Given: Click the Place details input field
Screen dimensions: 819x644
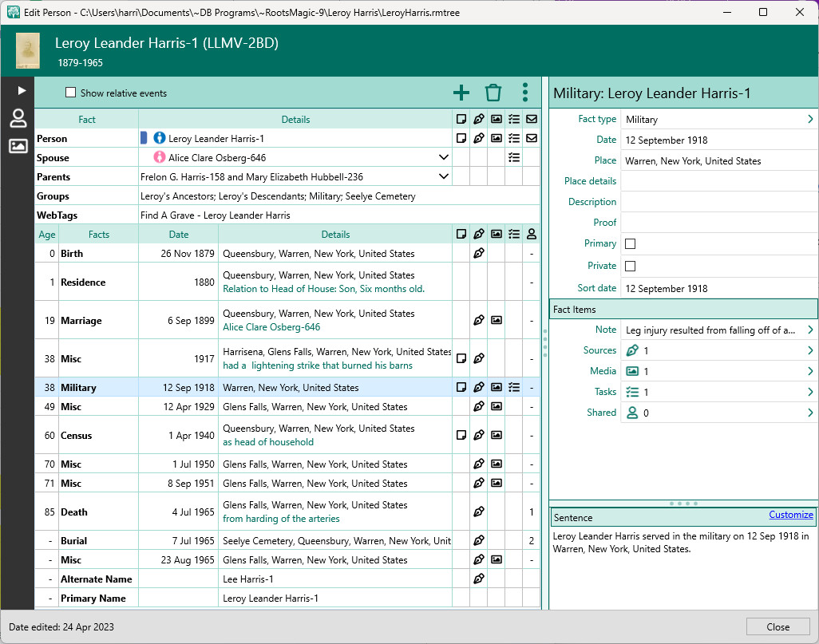Looking at the screenshot, I should tap(718, 181).
